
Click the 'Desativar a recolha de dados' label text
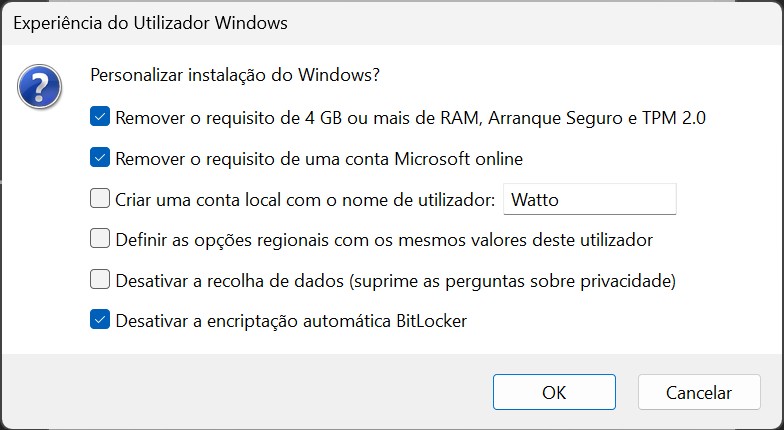coord(230,281)
